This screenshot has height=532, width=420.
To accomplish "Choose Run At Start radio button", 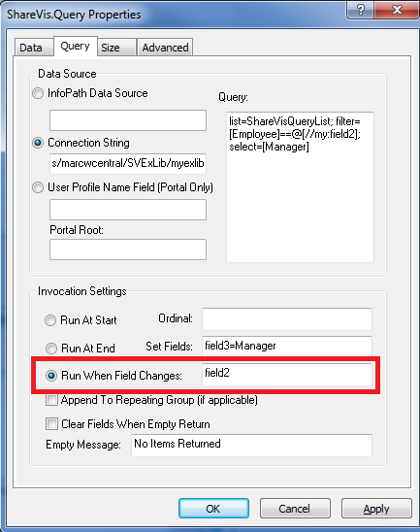I will tap(50, 320).
